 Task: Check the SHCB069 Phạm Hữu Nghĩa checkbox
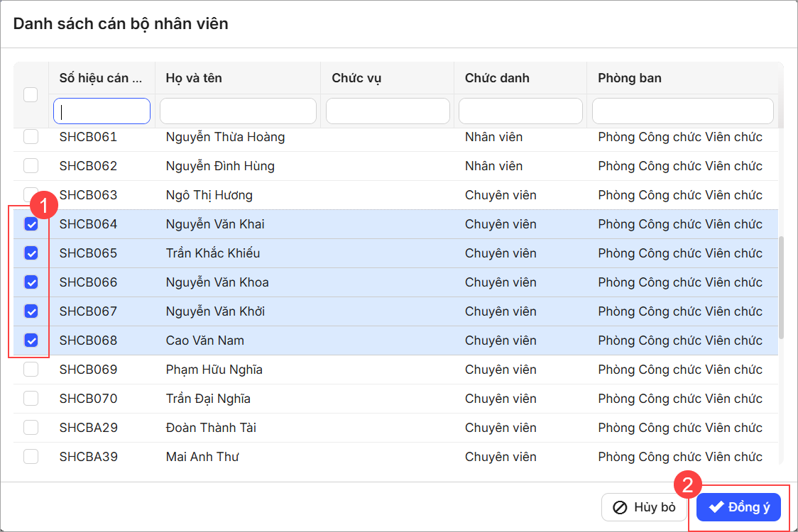click(x=31, y=370)
